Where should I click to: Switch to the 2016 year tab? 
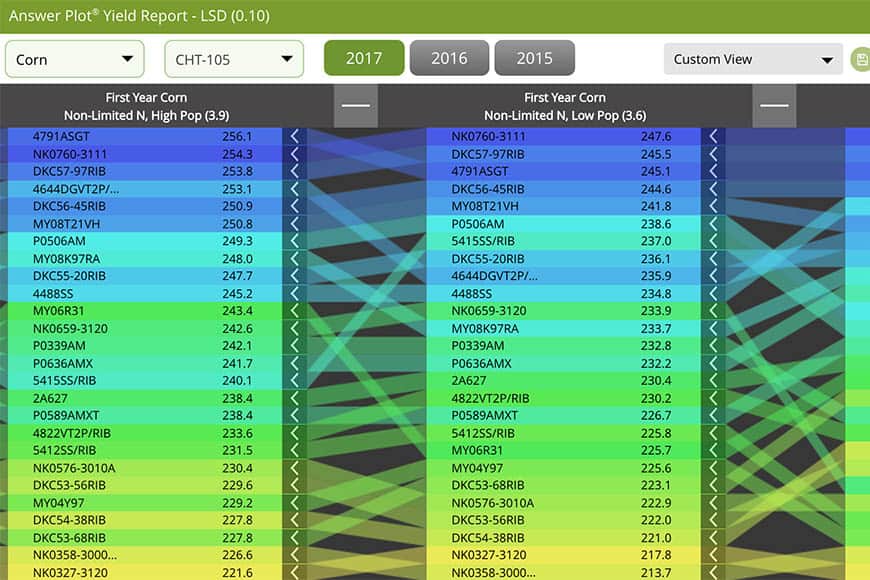point(449,58)
